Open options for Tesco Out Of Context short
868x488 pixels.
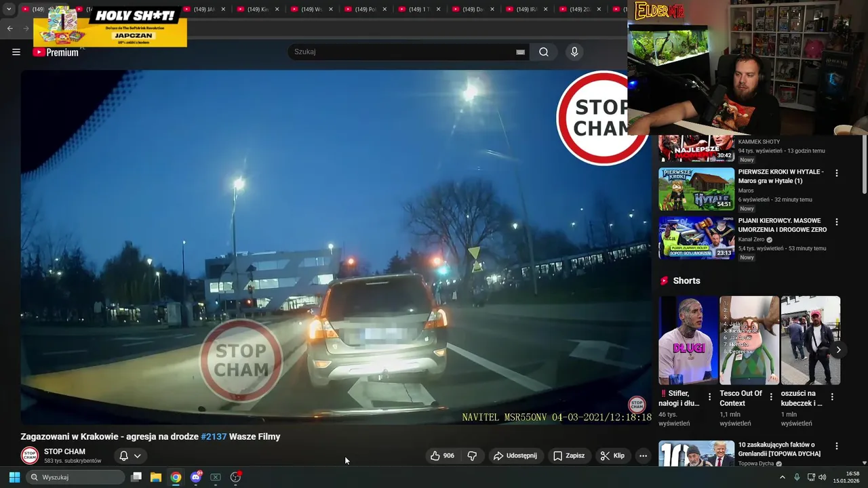[771, 396]
